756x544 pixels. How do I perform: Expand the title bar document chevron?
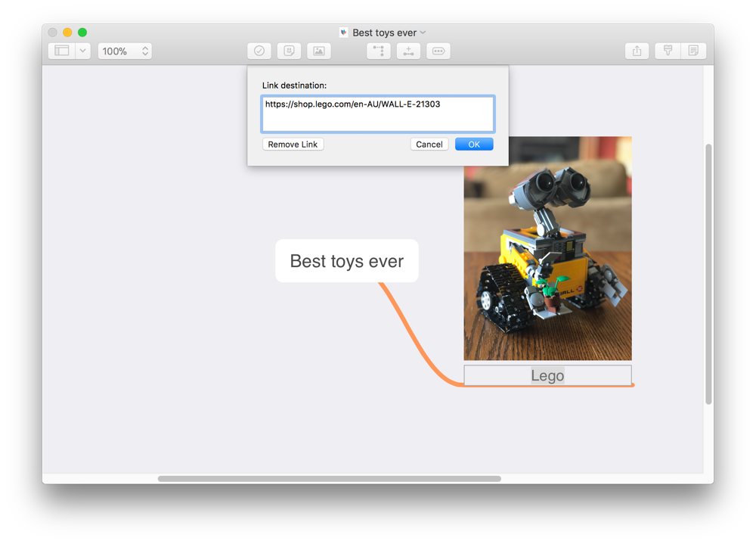(x=423, y=33)
